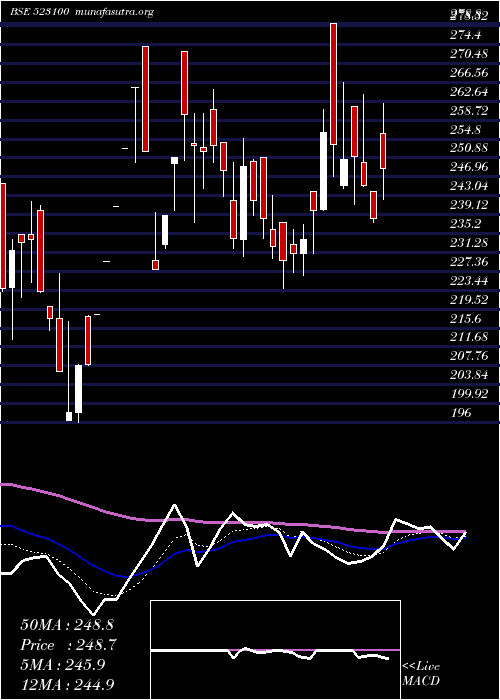
Task: Click the BSE 523100 ticker label
Action: 40,12
